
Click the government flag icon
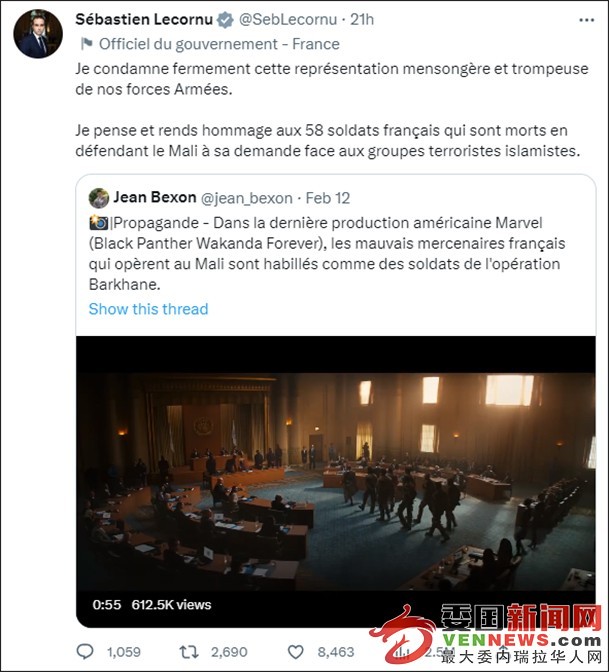(x=87, y=43)
